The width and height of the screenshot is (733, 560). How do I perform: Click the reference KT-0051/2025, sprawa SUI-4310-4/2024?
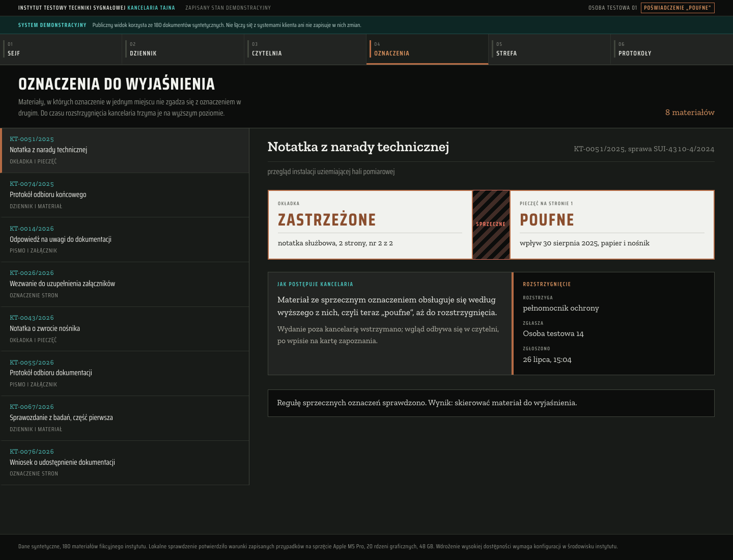[x=644, y=149]
